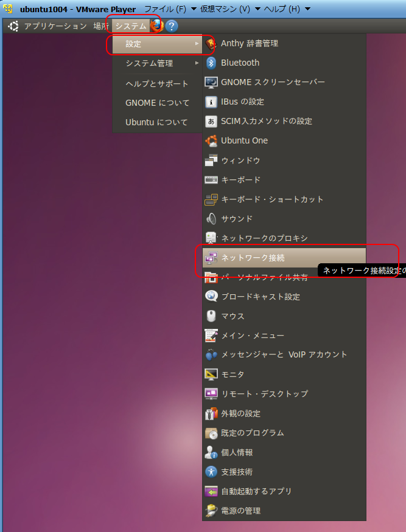Click the remote desktop icon

(211, 394)
